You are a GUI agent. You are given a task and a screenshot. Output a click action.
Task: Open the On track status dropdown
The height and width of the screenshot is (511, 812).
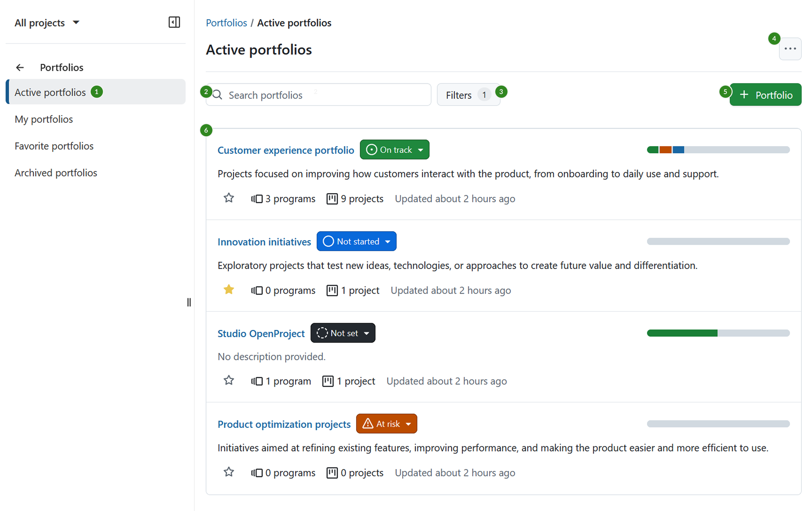point(394,149)
